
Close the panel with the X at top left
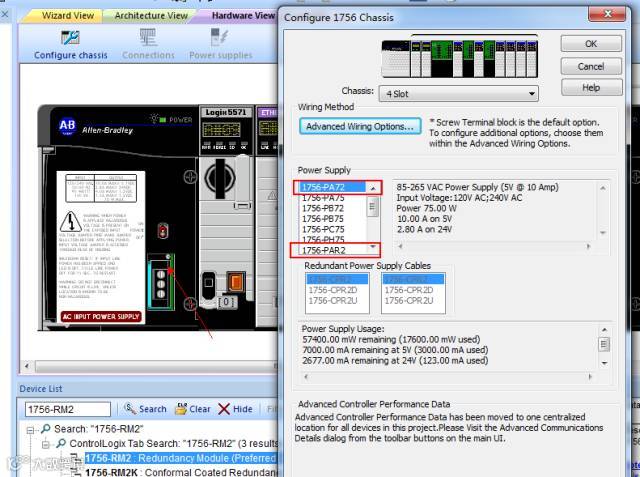(5, 15)
